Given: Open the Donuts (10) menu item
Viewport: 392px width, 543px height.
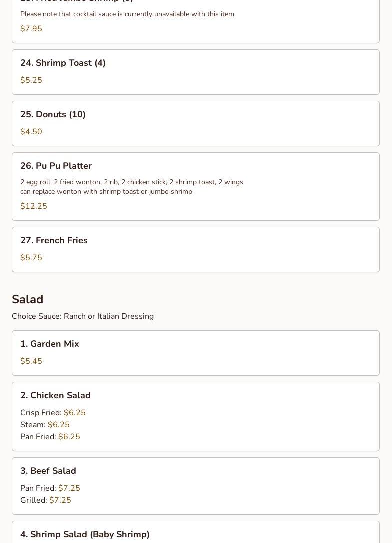Looking at the screenshot, I should (53, 115).
